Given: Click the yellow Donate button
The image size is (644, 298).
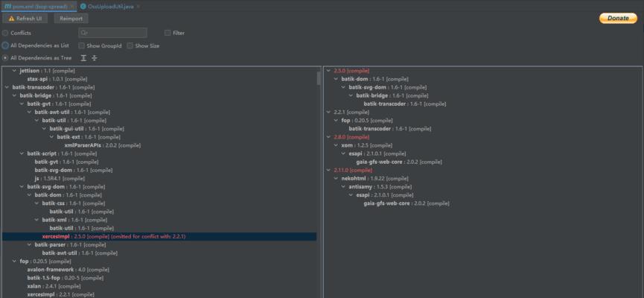Looking at the screenshot, I should [618, 18].
